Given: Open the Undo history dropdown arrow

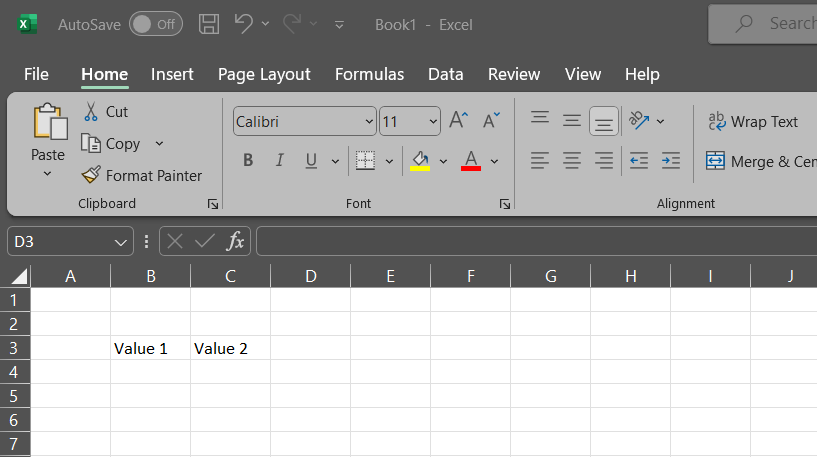Looking at the screenshot, I should pos(265,24).
